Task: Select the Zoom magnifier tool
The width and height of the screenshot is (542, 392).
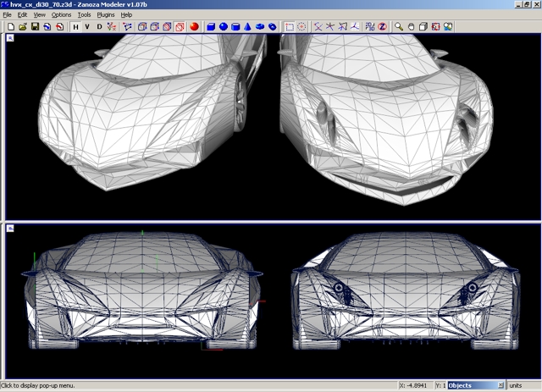Action: pyautogui.click(x=399, y=26)
